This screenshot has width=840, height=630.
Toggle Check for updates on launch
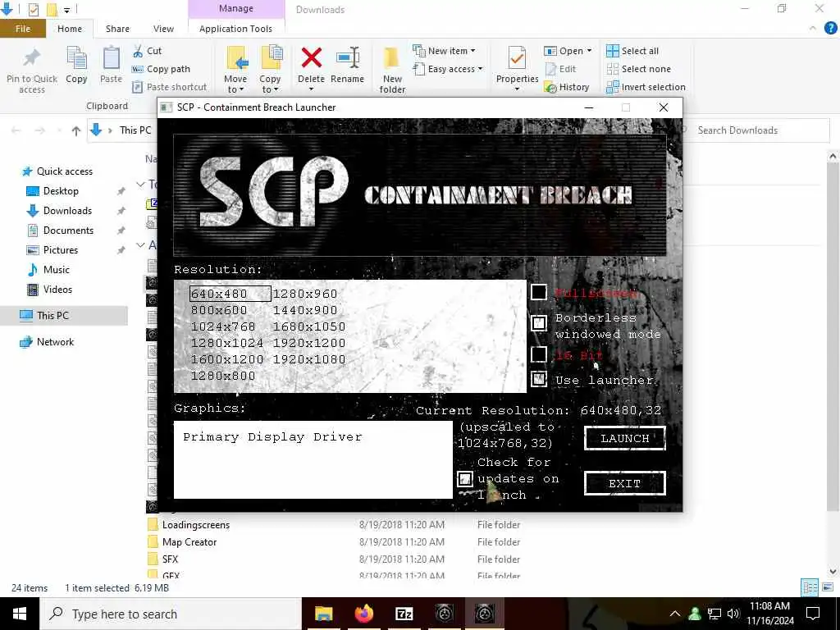coord(465,478)
